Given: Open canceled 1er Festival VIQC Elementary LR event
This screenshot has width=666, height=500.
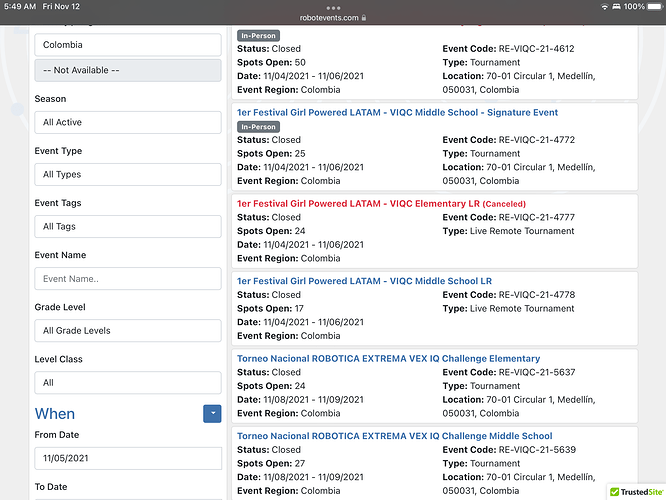Looking at the screenshot, I should pyautogui.click(x=381, y=204).
